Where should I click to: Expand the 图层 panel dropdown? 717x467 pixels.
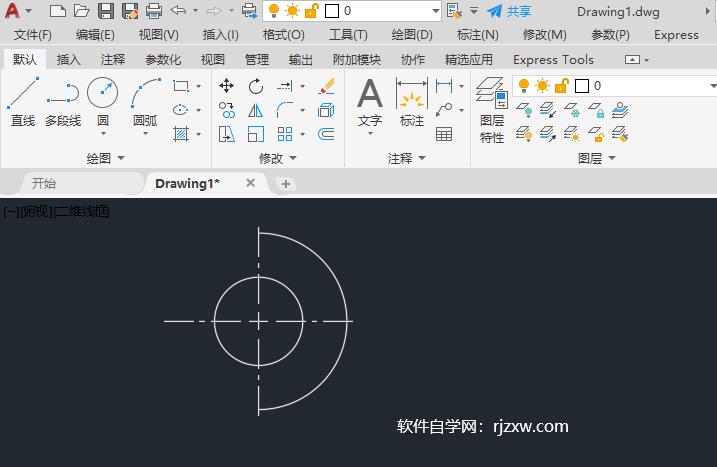point(597,158)
